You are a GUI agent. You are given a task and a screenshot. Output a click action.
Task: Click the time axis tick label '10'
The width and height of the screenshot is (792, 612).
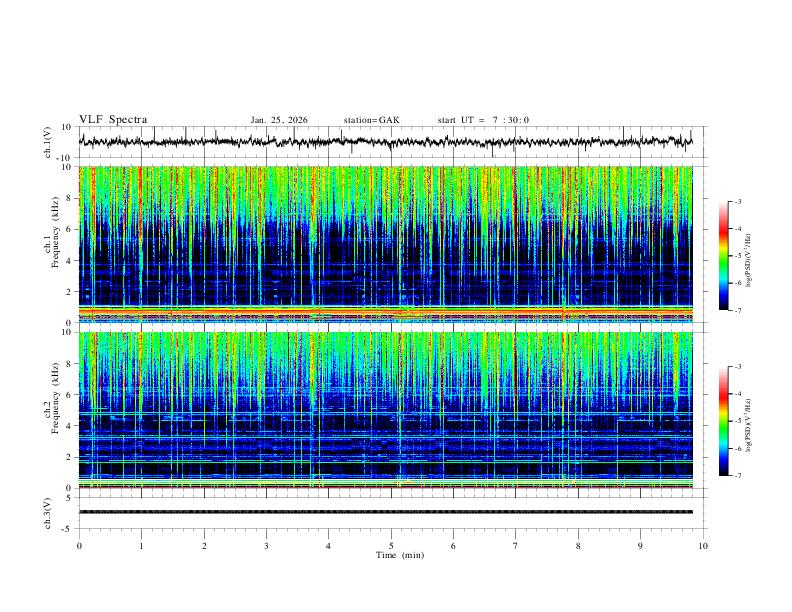[703, 546]
